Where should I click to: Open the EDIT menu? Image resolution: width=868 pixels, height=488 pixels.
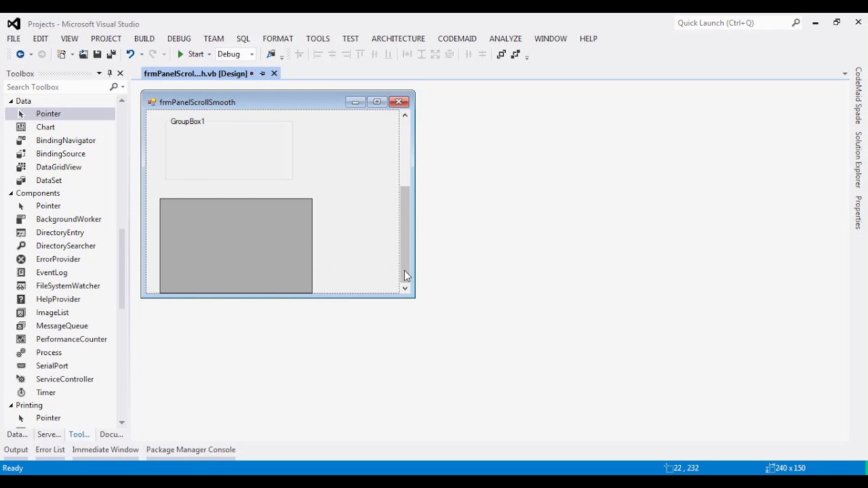[41, 39]
